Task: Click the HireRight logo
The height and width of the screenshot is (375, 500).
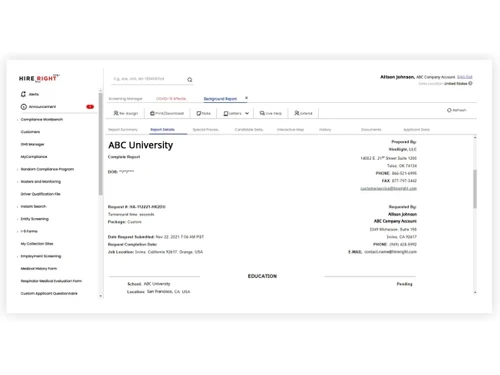Action: pos(39,78)
